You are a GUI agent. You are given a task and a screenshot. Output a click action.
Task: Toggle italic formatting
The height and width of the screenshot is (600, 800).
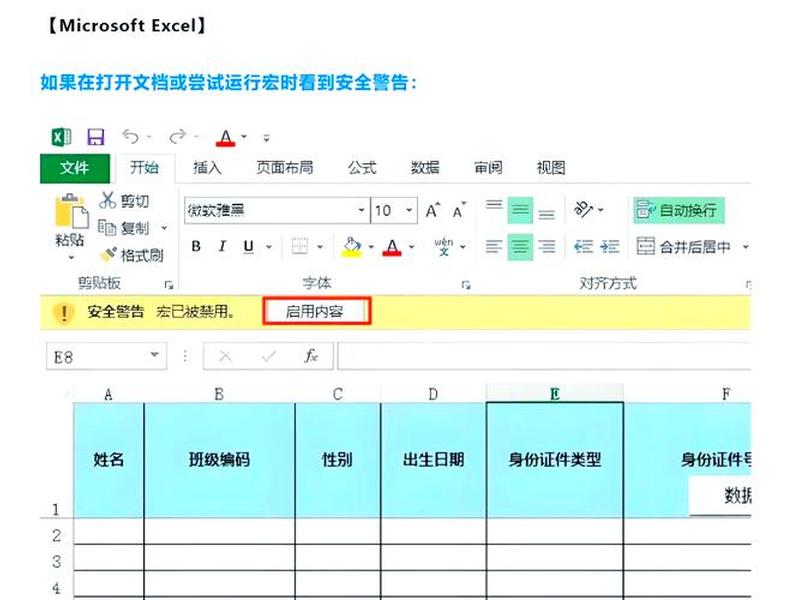[222, 246]
